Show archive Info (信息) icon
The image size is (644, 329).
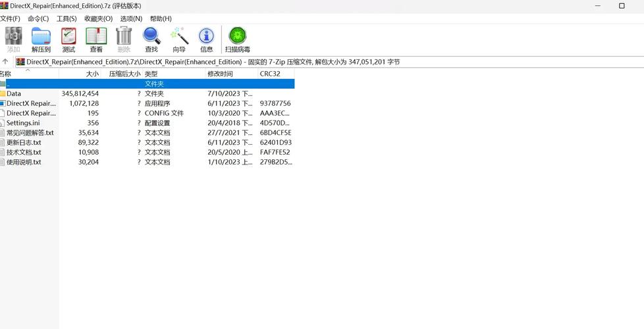(207, 36)
